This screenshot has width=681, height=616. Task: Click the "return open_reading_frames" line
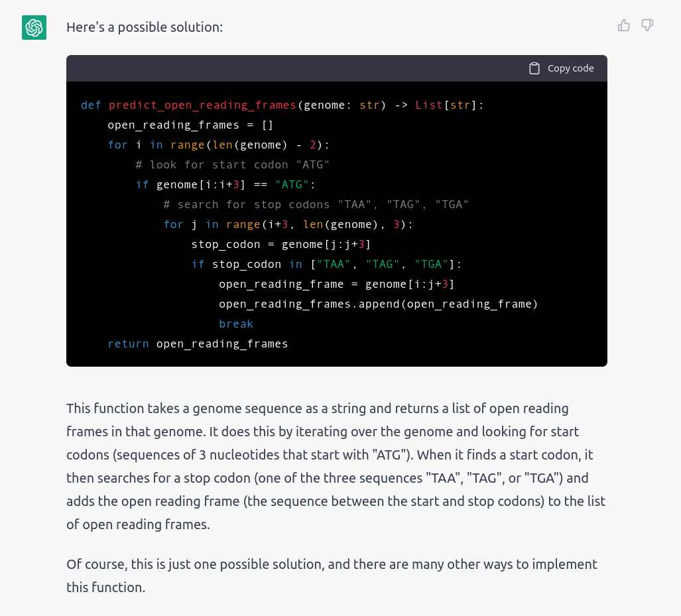tap(198, 344)
